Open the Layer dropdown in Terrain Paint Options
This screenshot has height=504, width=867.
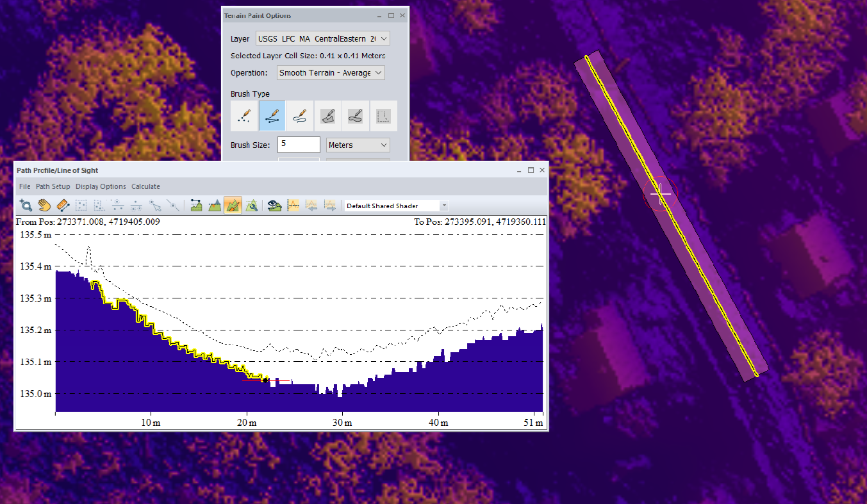[x=322, y=38]
